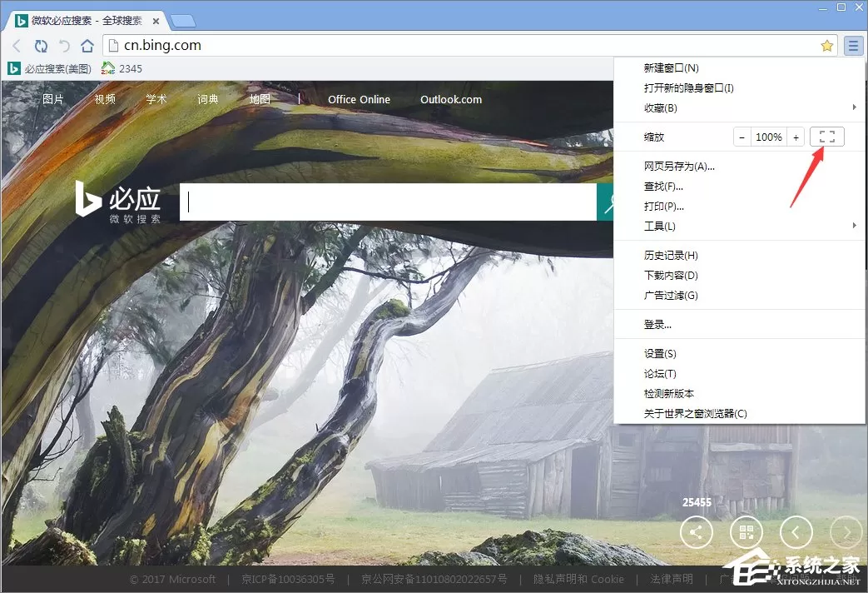Open 京ICP备10036305号 footer link
The width and height of the screenshot is (868, 593).
288,579
